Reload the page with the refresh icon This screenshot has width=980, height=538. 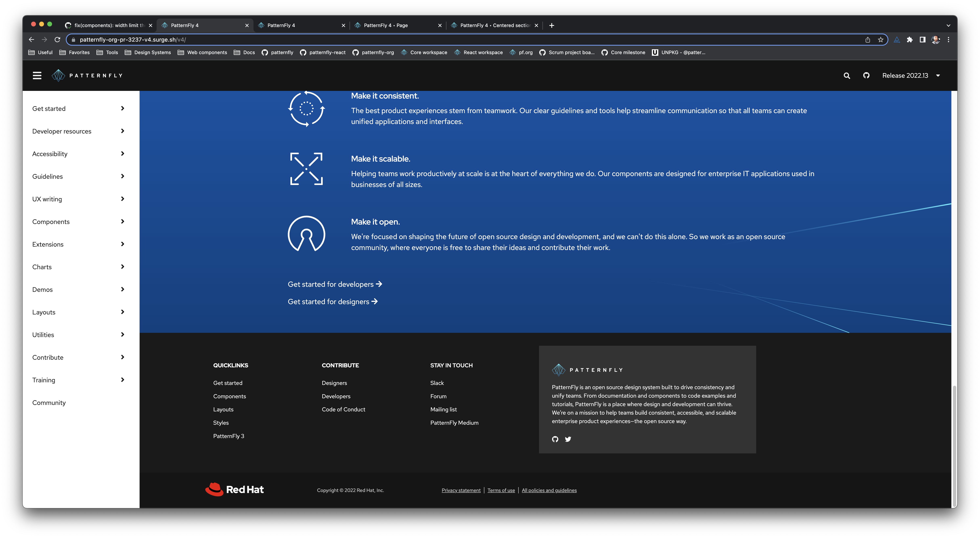pyautogui.click(x=58, y=40)
